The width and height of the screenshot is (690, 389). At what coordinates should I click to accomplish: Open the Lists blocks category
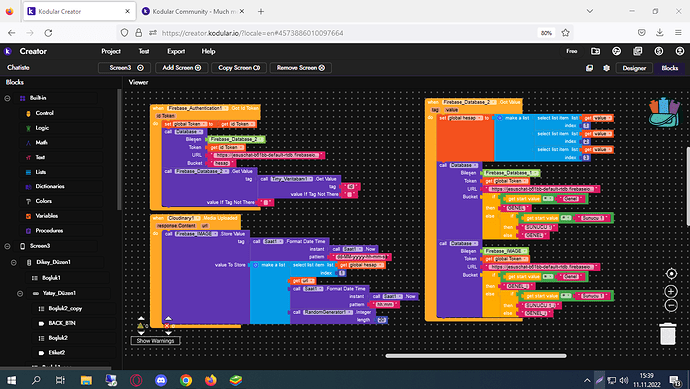pyautogui.click(x=41, y=172)
